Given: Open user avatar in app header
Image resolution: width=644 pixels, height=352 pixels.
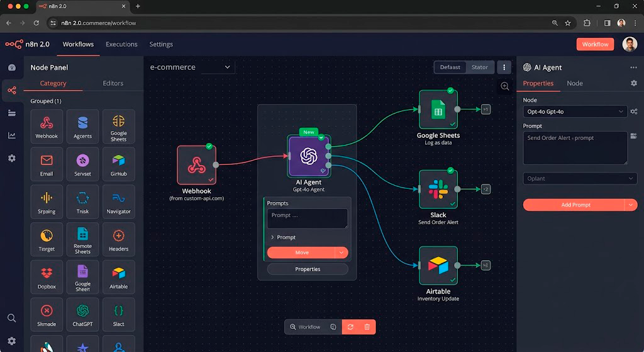Looking at the screenshot, I should (629, 44).
